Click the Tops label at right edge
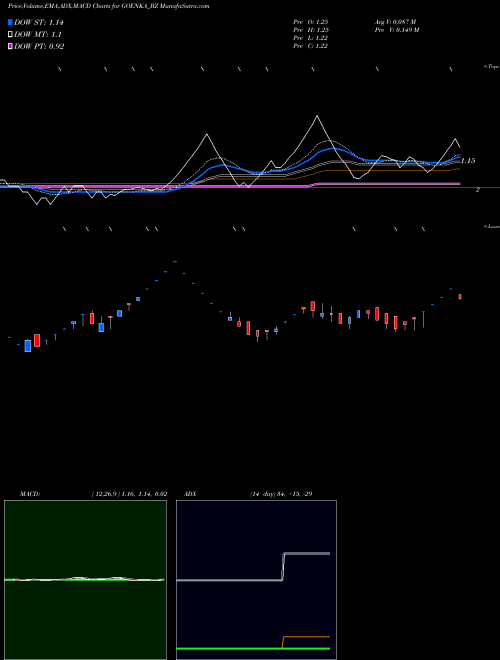 [492, 67]
